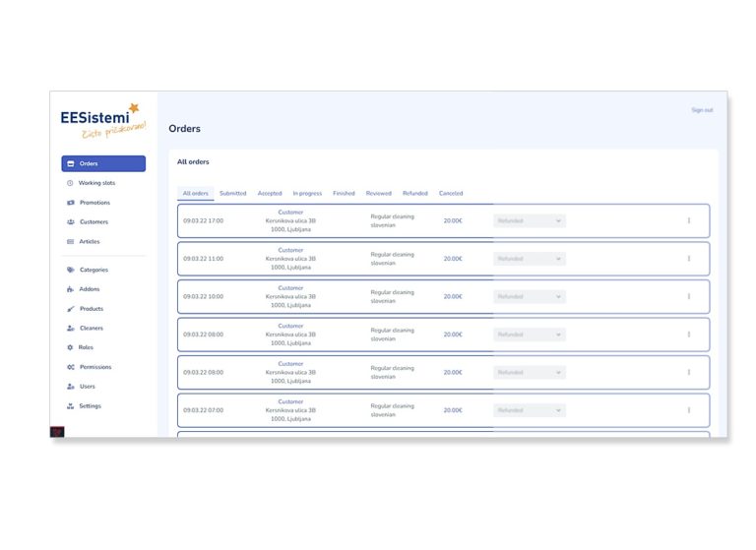Click Customer link in 10:00 order
The width and height of the screenshot is (756, 550).
point(290,287)
